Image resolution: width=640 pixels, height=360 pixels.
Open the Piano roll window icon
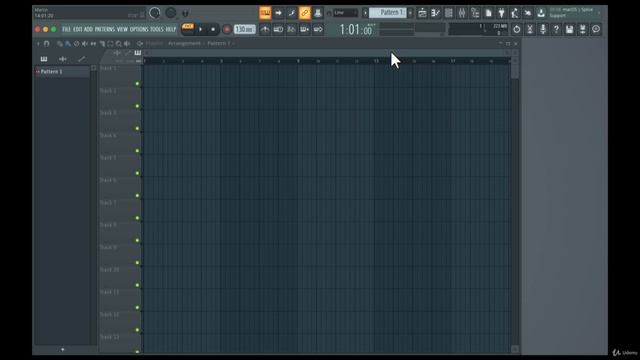coord(436,13)
